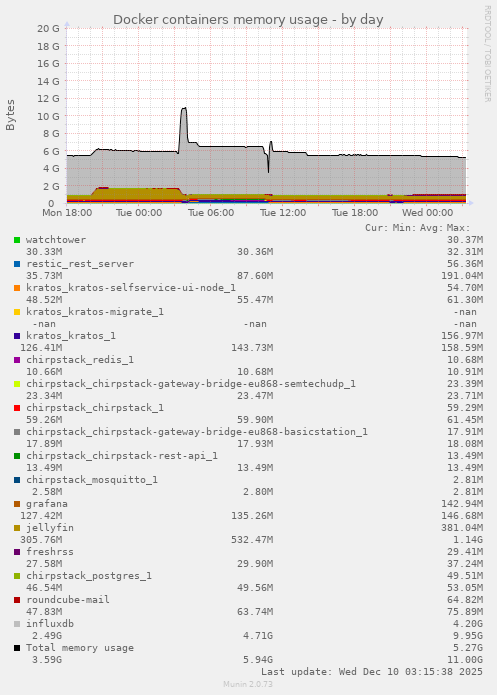Image resolution: width=497 pixels, height=695 pixels.
Task: Select the gateway-bridge-eu868-semtechudp_1 label
Action: coord(191,383)
